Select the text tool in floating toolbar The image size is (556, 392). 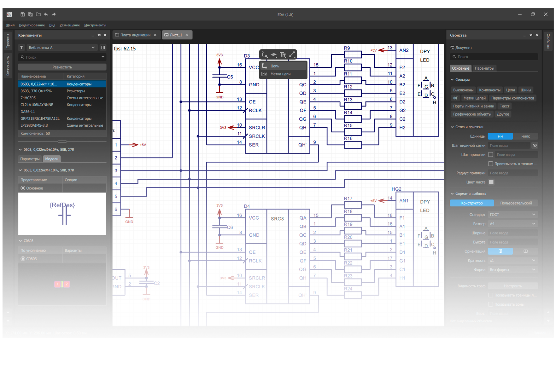(283, 55)
